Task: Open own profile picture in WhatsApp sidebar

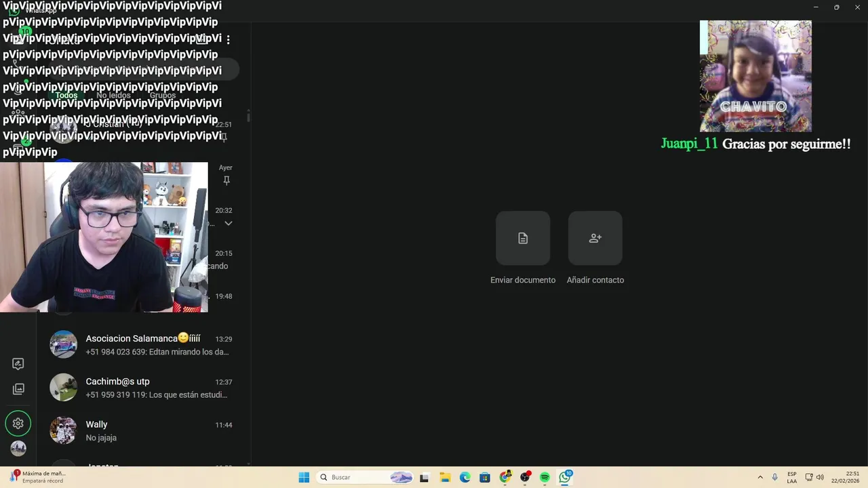Action: click(x=18, y=449)
